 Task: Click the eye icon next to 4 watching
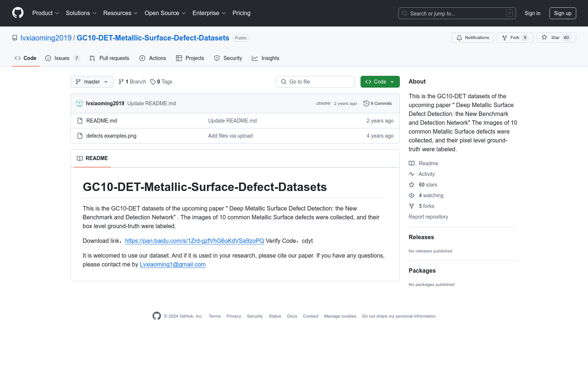pyautogui.click(x=412, y=195)
